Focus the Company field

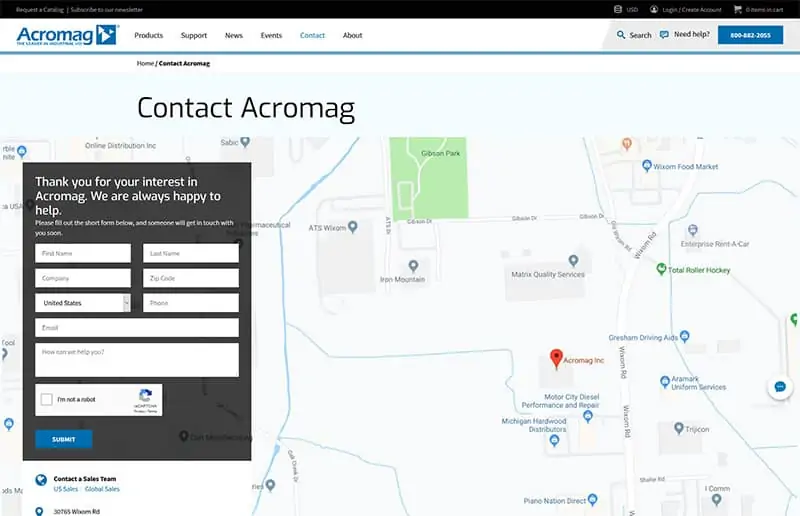[x=83, y=278]
